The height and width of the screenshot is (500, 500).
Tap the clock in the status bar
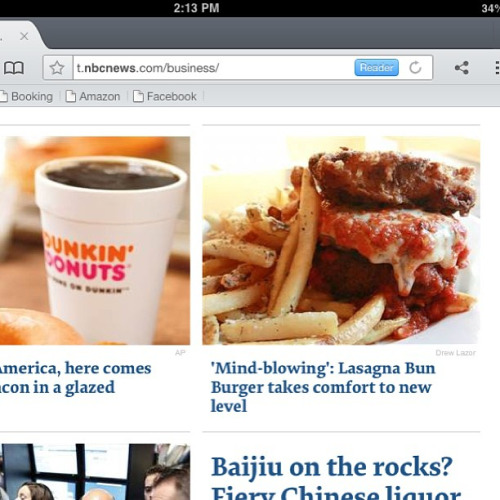point(196,8)
